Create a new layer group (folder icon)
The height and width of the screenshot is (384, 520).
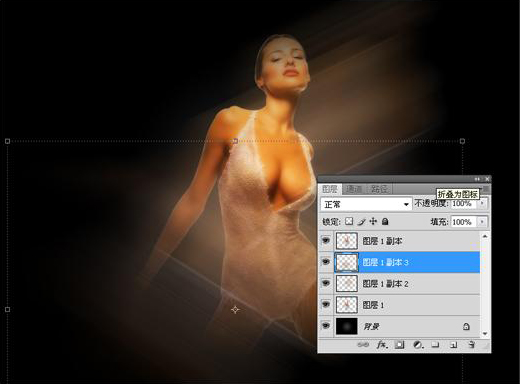point(435,345)
